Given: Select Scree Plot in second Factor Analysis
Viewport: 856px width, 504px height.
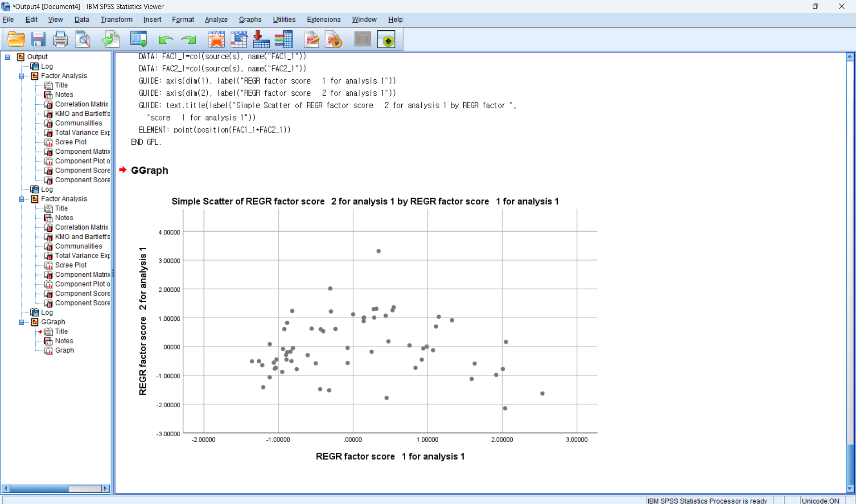Looking at the screenshot, I should [70, 265].
